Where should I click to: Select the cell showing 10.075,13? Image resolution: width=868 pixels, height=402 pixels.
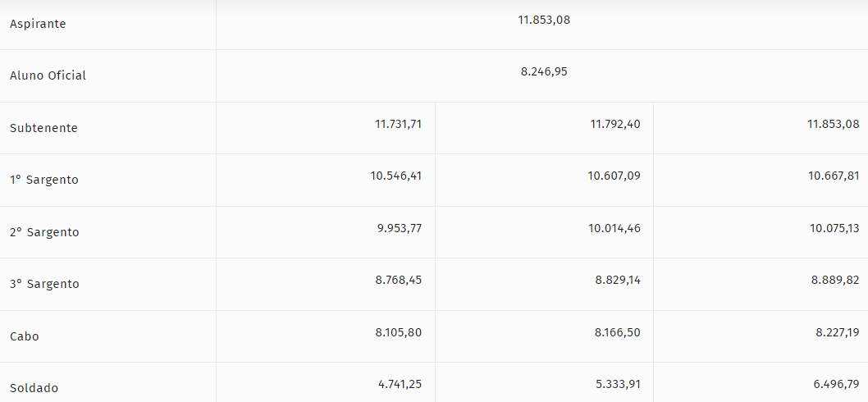(x=834, y=228)
